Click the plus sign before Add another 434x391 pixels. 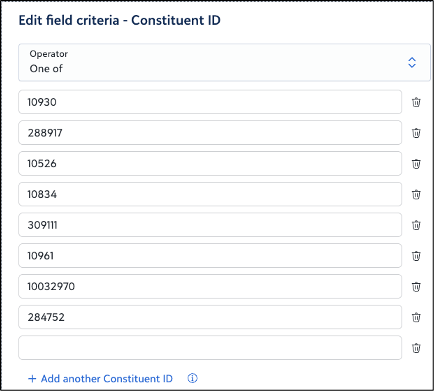(32, 379)
